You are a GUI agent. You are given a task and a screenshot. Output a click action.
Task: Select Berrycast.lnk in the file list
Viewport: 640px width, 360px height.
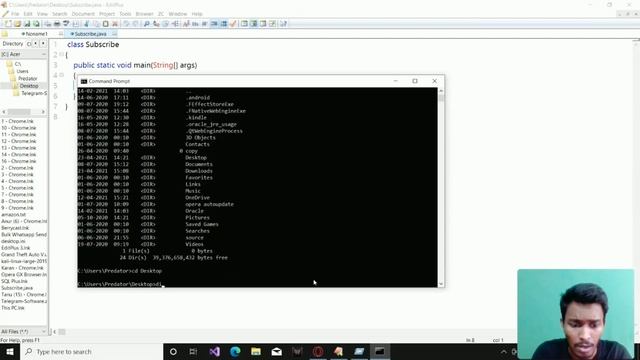click(15, 228)
